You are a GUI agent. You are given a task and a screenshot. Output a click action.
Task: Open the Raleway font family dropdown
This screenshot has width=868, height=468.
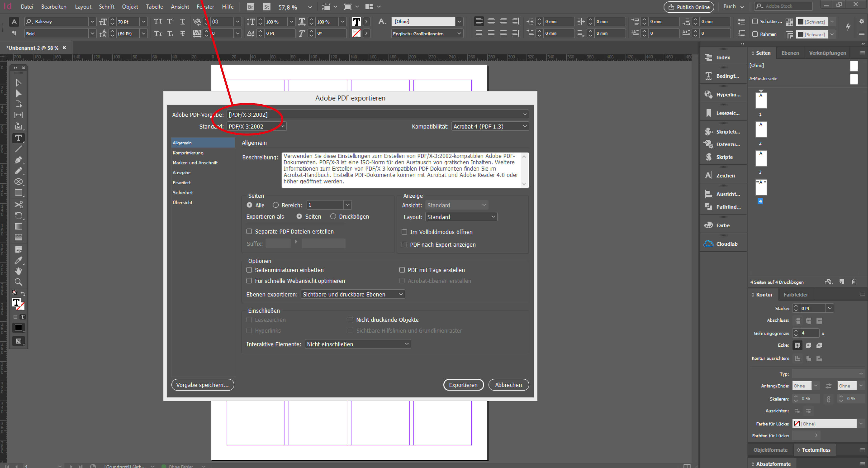(92, 22)
